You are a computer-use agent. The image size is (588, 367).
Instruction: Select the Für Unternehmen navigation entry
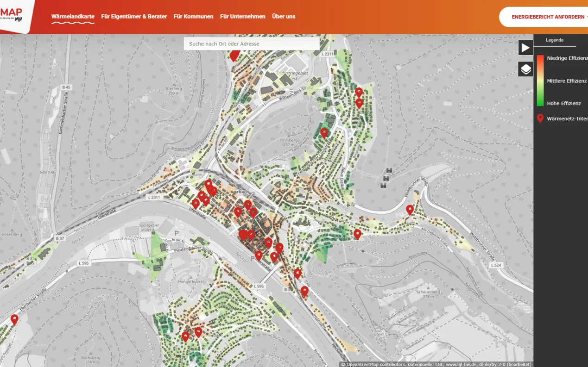tap(242, 17)
